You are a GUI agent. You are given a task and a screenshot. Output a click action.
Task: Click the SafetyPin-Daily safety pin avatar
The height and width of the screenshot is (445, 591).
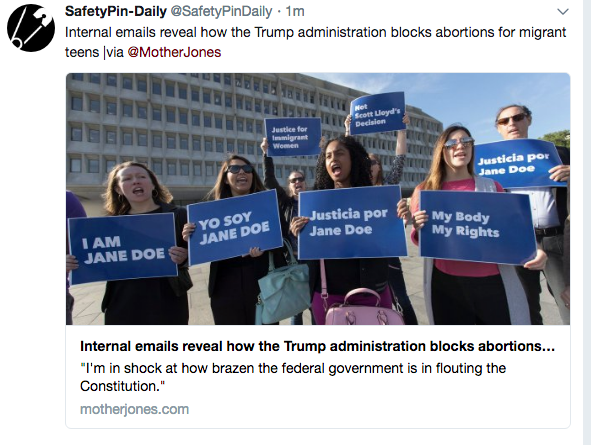click(x=31, y=28)
